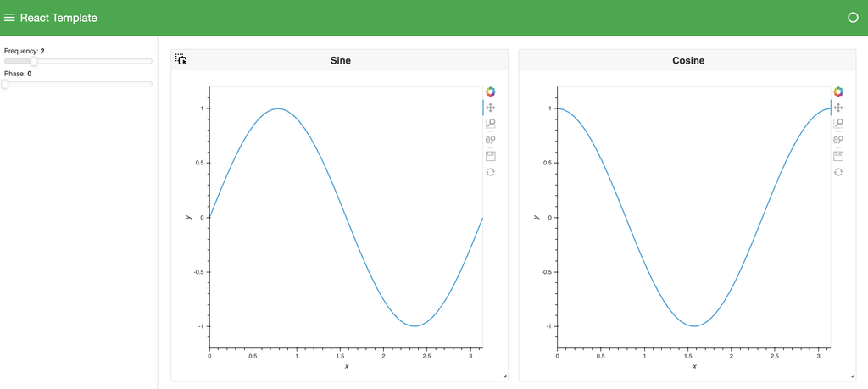Viewport: 868px width, 389px height.
Task: Reset the Sine plot view
Action: pos(491,172)
